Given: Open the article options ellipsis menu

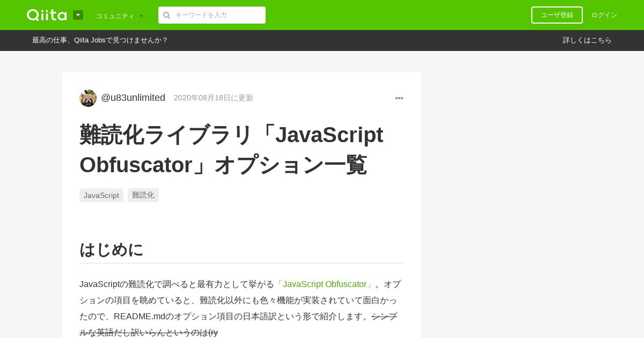Looking at the screenshot, I should pos(399,98).
